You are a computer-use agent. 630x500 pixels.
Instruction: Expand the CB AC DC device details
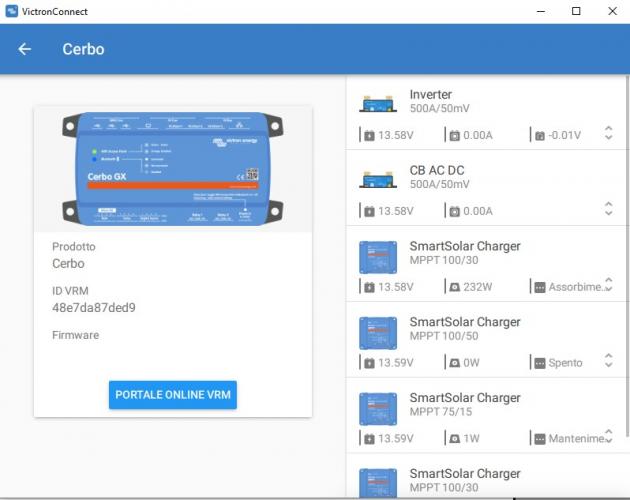(608, 209)
